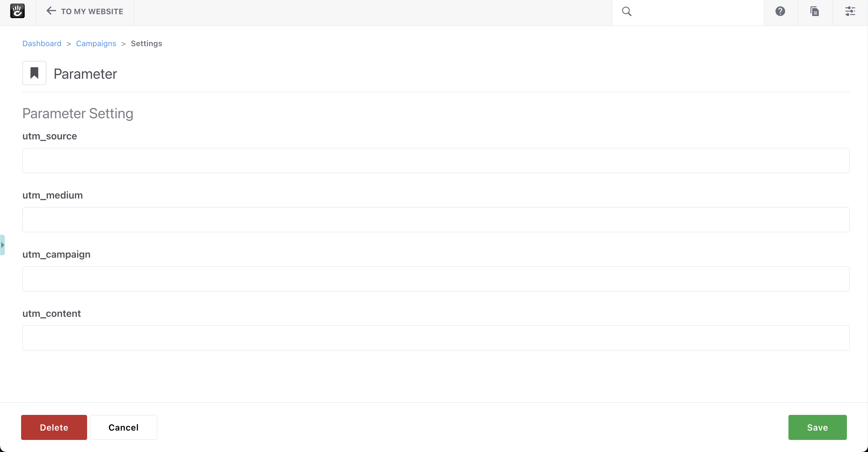The image size is (868, 452).
Task: Focus the utm_source input field
Action: click(x=436, y=161)
